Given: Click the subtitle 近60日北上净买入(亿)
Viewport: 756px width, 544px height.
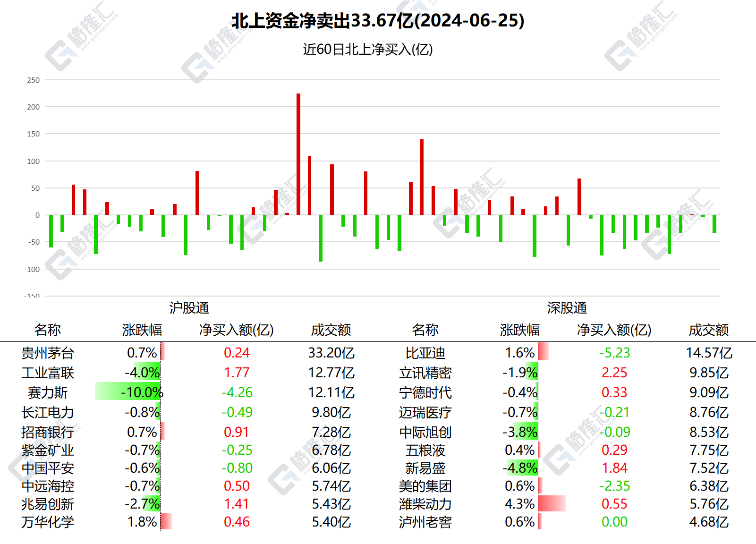Looking at the screenshot, I should [368, 50].
